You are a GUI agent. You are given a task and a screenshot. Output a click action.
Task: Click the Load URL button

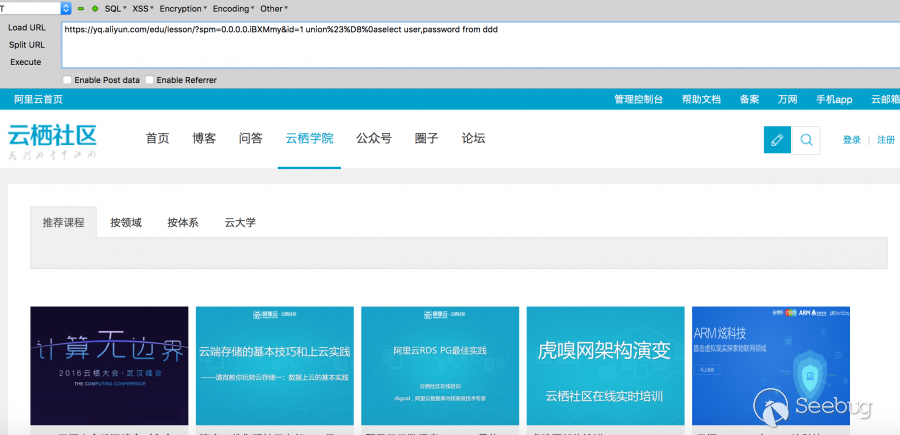pyautogui.click(x=26, y=27)
